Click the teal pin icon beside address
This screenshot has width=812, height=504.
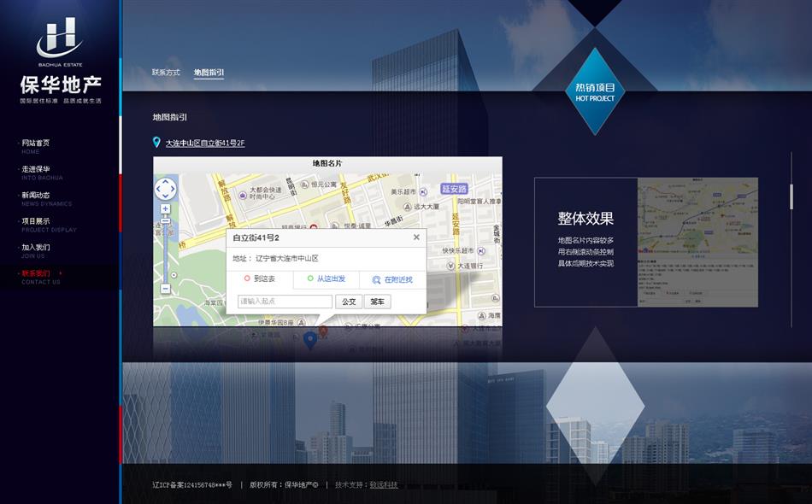(x=156, y=143)
